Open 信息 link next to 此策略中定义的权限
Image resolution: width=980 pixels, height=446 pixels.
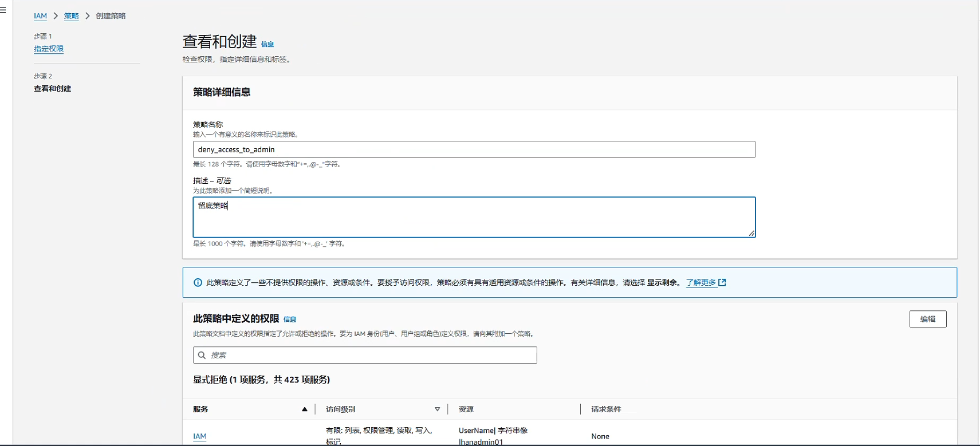[290, 319]
